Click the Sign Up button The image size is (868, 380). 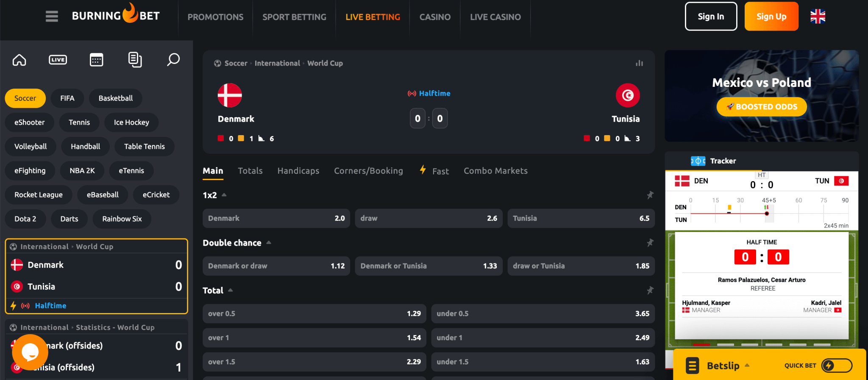771,17
